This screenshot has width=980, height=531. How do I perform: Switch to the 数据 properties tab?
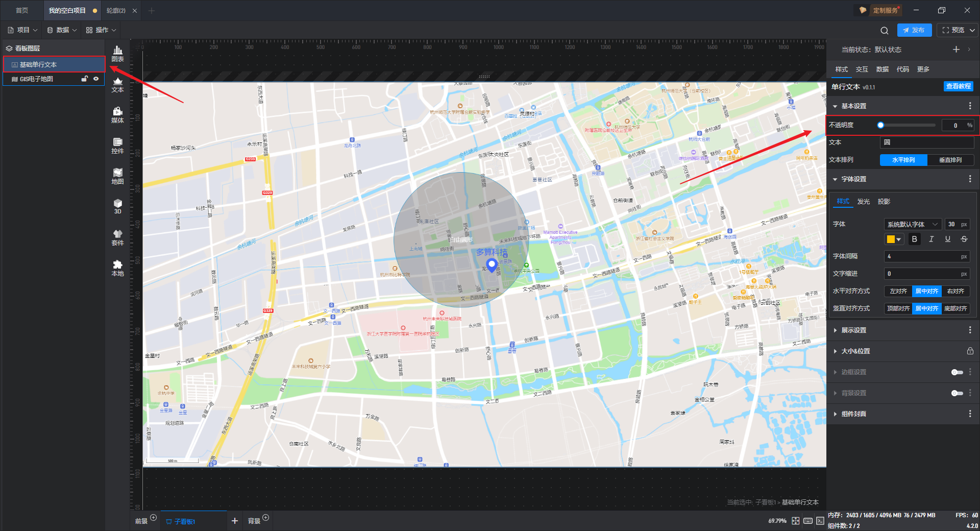click(x=883, y=69)
